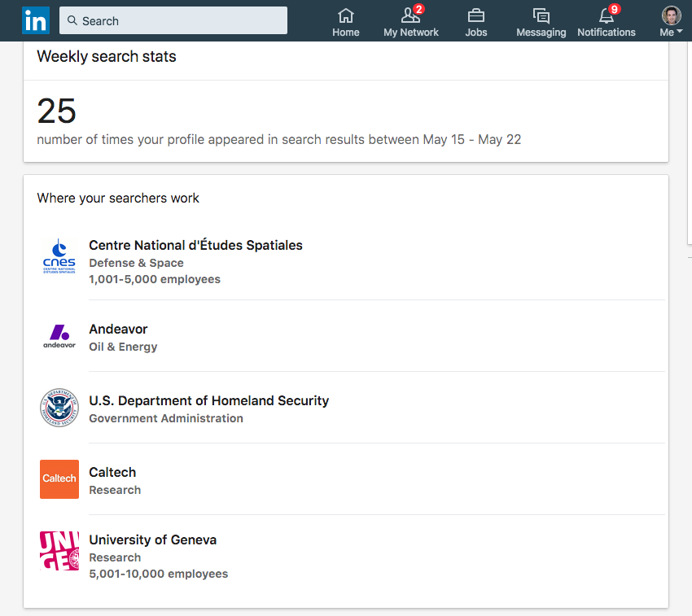Viewport: 692px width, 616px height.
Task: Click the Andeavor company logo
Action: (x=59, y=336)
